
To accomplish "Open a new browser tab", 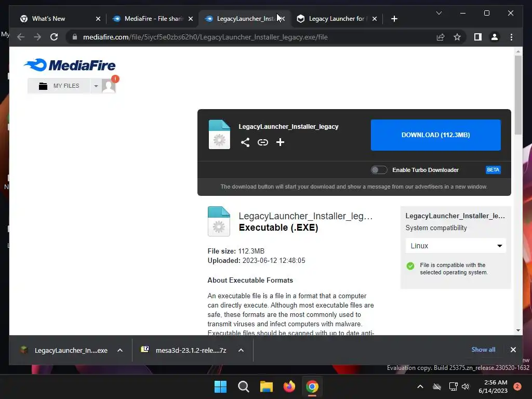I will coord(394,19).
